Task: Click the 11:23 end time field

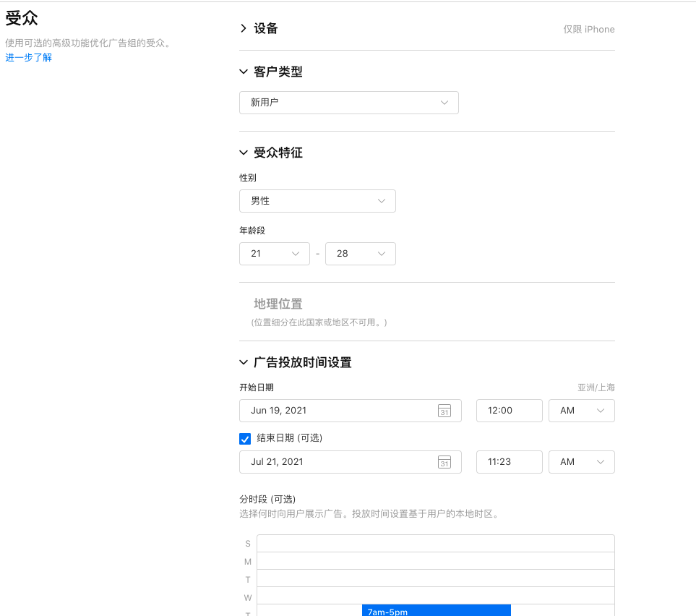Action: (x=509, y=462)
